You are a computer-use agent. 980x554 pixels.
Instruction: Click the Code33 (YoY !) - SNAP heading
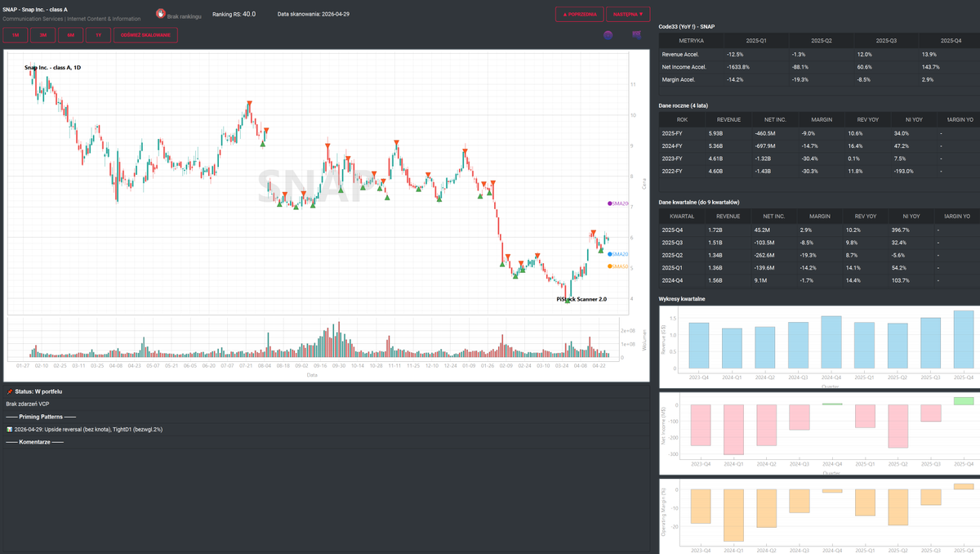(687, 27)
